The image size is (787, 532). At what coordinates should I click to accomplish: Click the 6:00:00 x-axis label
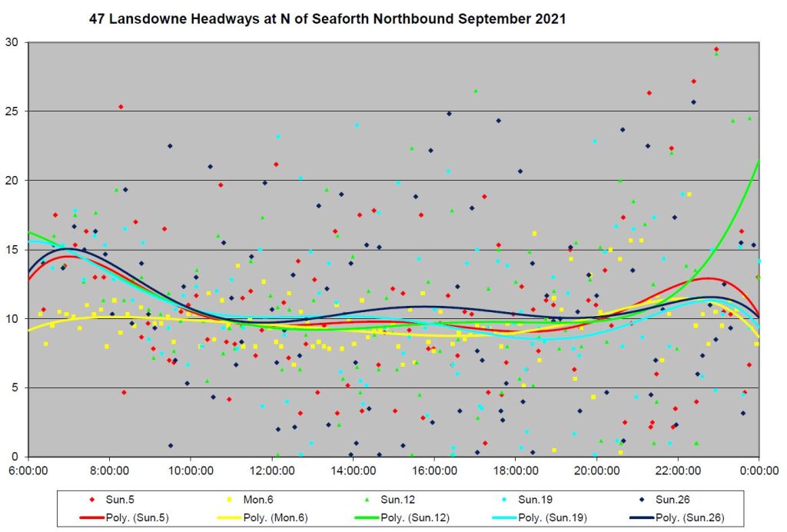click(x=28, y=470)
